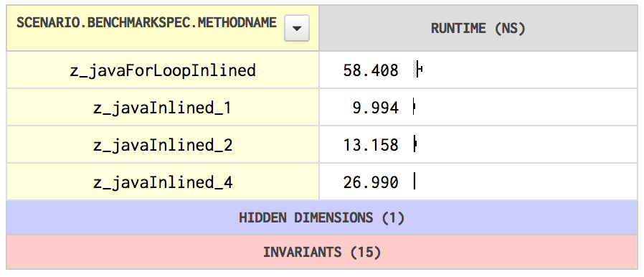Select the z_javaInlined_1 method name

point(163,108)
